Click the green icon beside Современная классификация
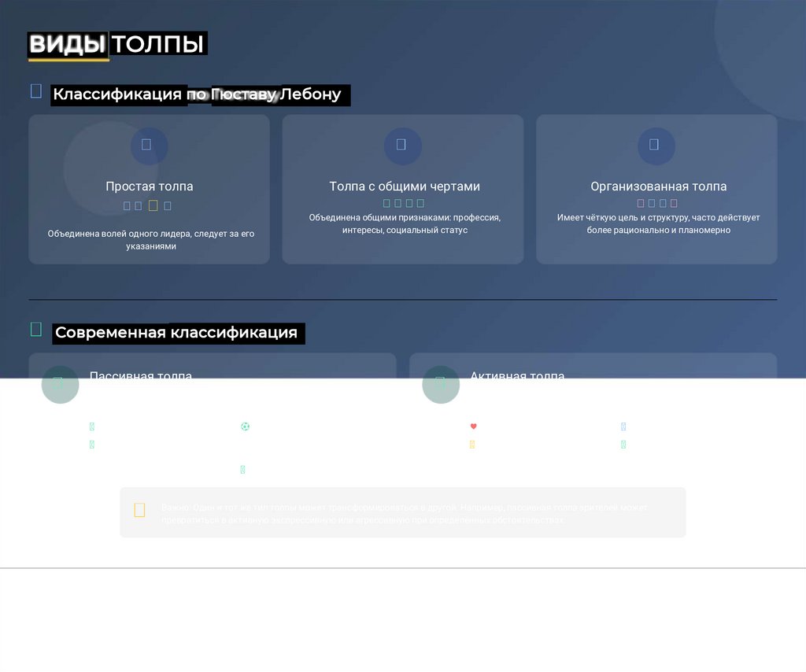Screen dimensions: 806x672 click(36, 330)
